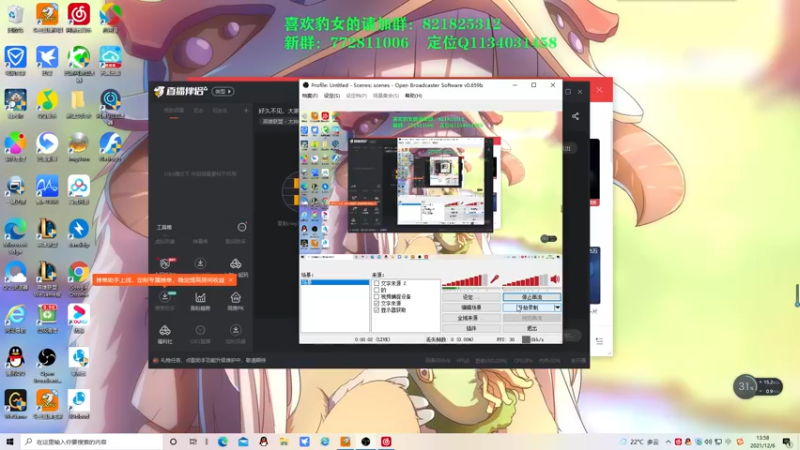The width and height of the screenshot is (800, 450).
Task: Open the taskbar clock and date
Action: click(762, 442)
